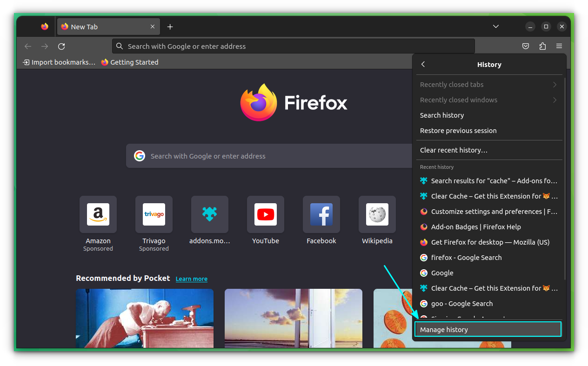
Task: Click the back navigation arrow
Action: click(28, 46)
